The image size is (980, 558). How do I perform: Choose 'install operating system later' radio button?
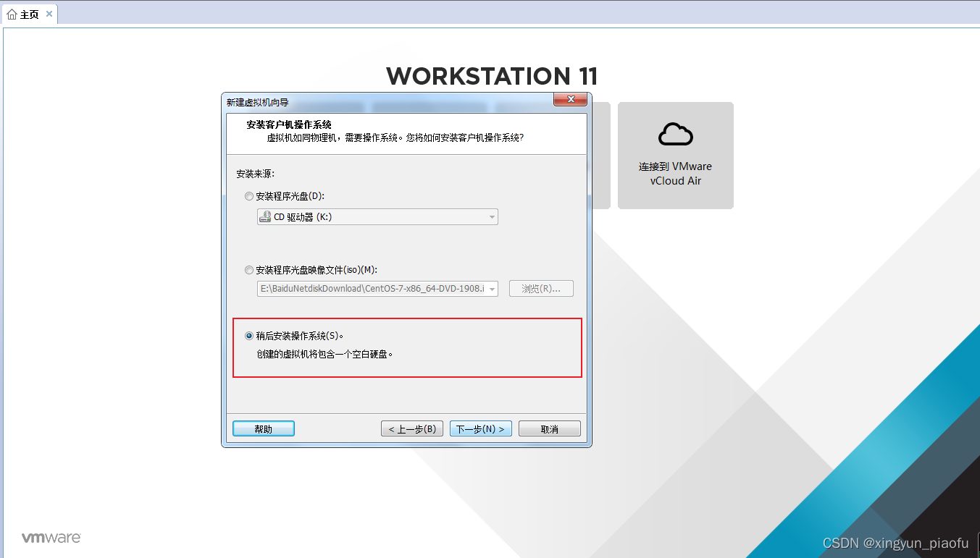coord(249,336)
